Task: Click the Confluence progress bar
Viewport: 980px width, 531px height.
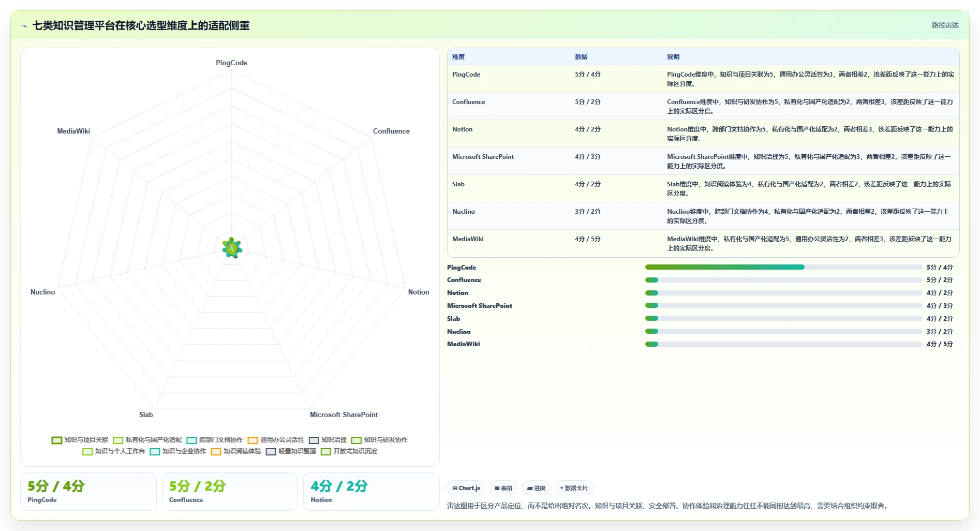Action: (x=783, y=280)
